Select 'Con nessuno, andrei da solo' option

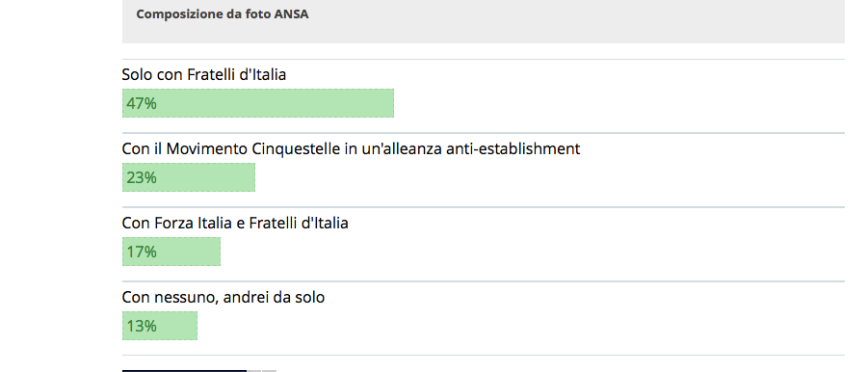click(x=224, y=297)
